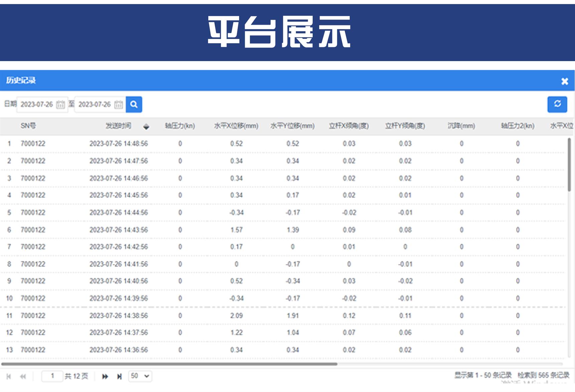The image size is (575, 392).
Task: Open the start date calendar picker
Action: click(61, 105)
